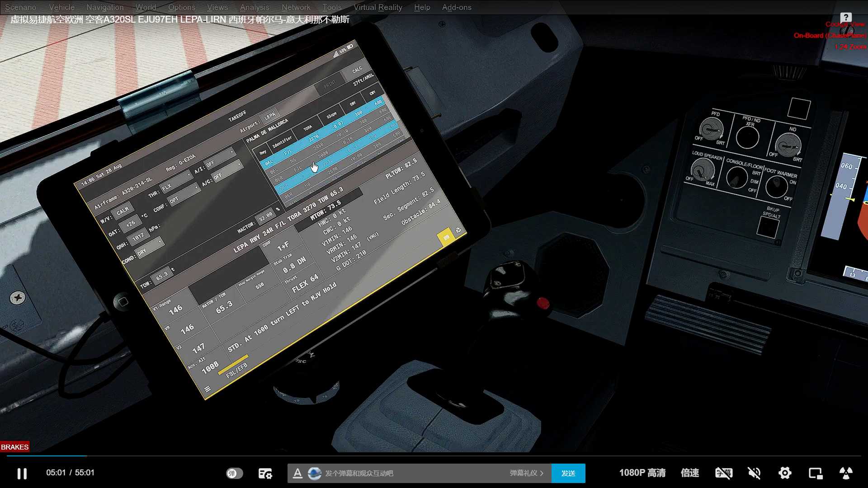Open playback speed menu

point(690,473)
